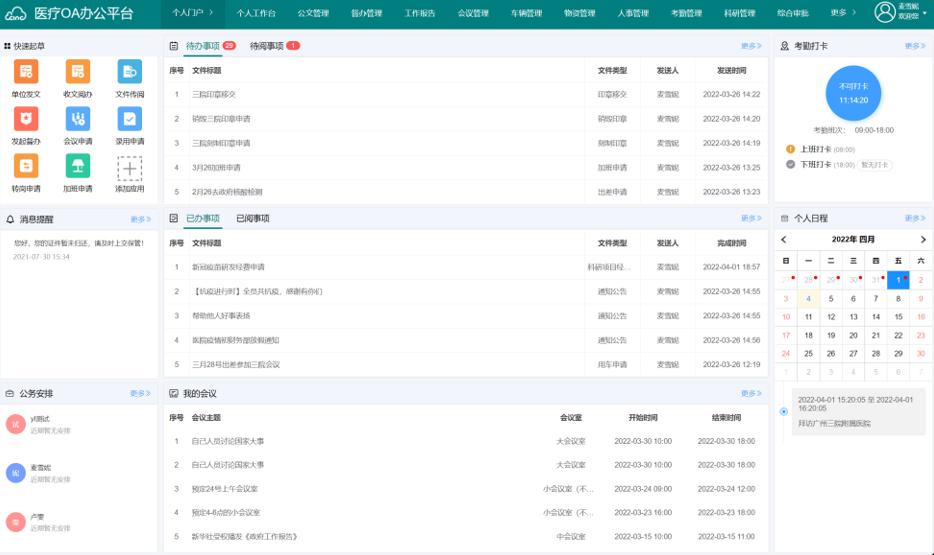Click the 不可打卡 clock-in circle button
This screenshot has height=555, width=934.
[x=853, y=93]
